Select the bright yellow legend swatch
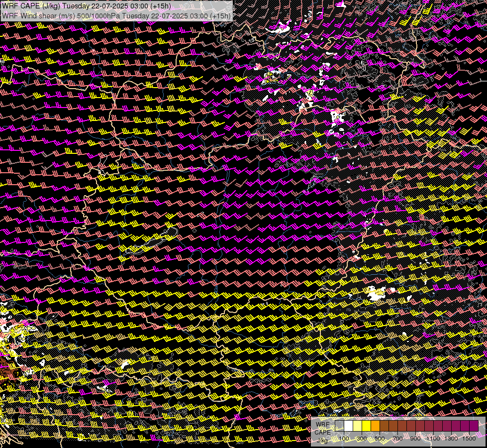 click(x=367, y=426)
